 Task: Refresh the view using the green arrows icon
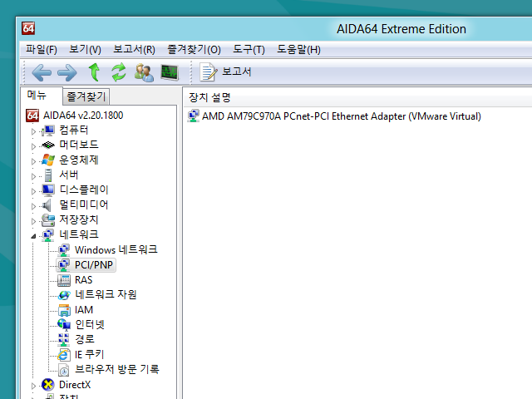click(x=119, y=72)
